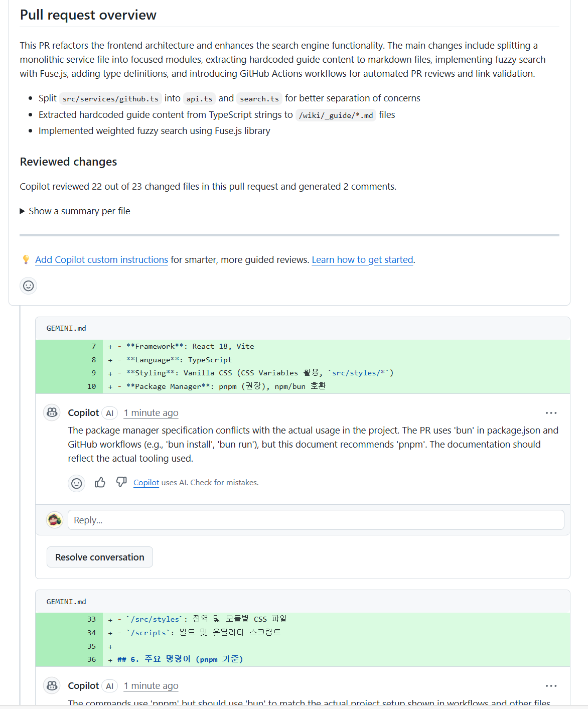The width and height of the screenshot is (588, 709).
Task: Click into the Reply text field
Action: (x=316, y=520)
